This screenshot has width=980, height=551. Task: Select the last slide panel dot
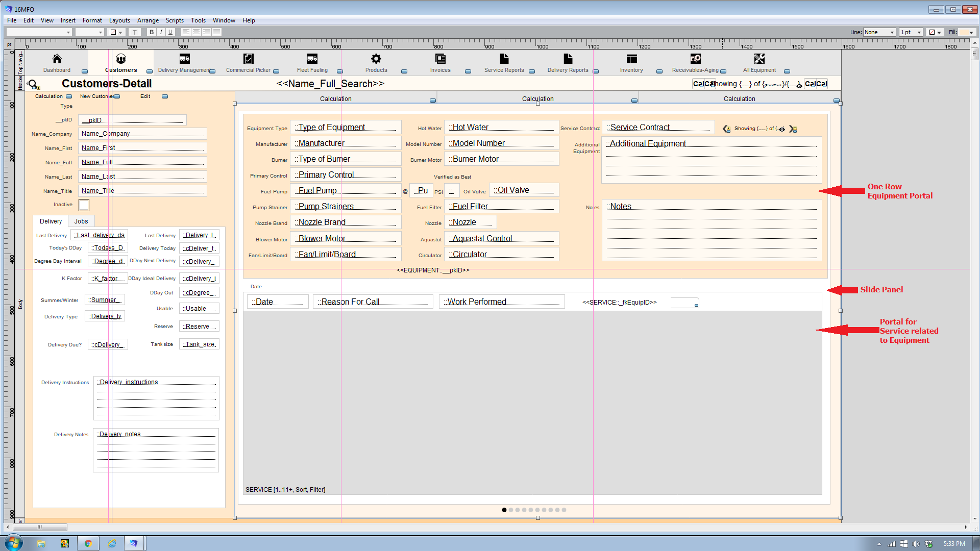pos(564,510)
